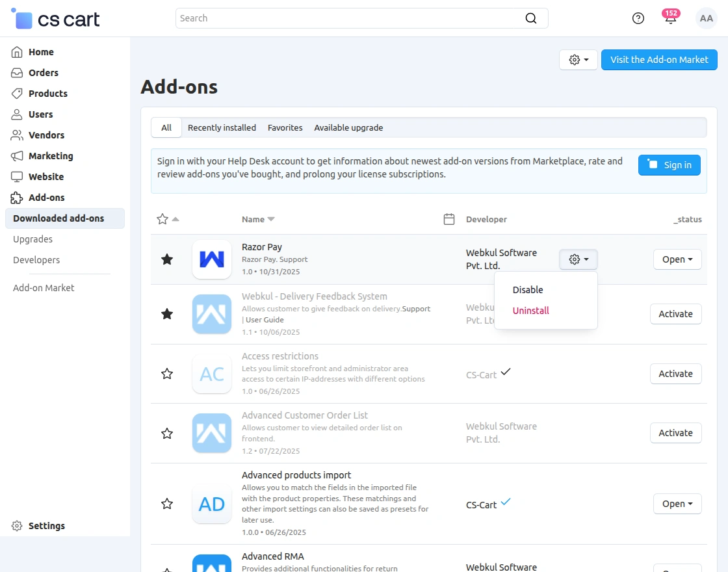728x572 pixels.
Task: Open the Home sidebar icon
Action: pyautogui.click(x=16, y=52)
